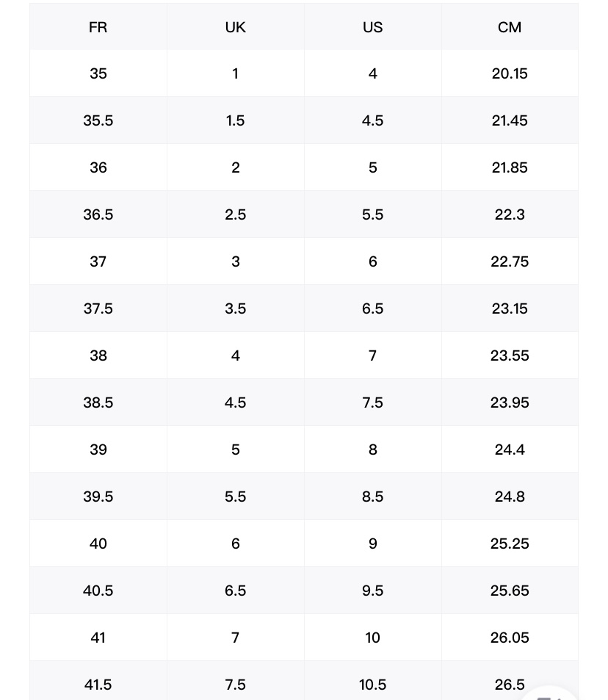Image resolution: width=608 pixels, height=700 pixels.
Task: Click the 24.8 CM cell
Action: tap(510, 497)
